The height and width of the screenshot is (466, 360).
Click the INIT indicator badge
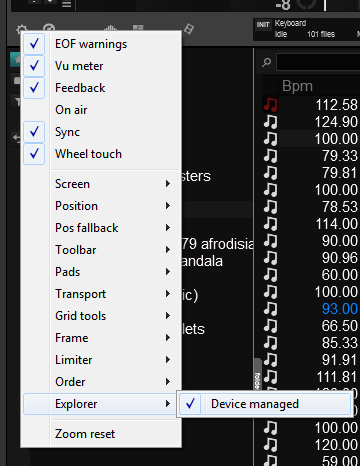click(263, 25)
